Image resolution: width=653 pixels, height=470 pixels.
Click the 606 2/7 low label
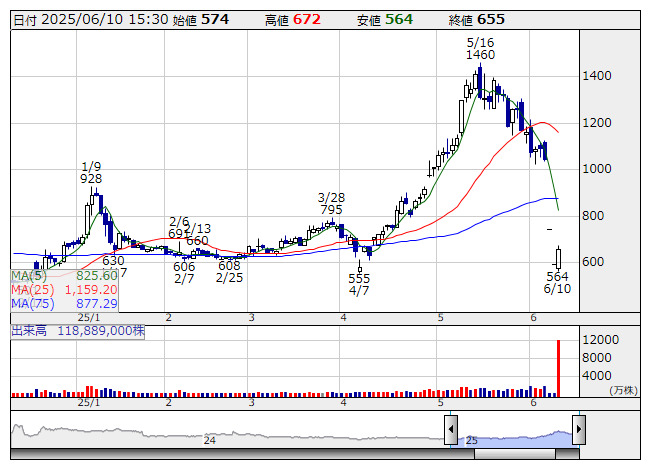click(x=184, y=273)
